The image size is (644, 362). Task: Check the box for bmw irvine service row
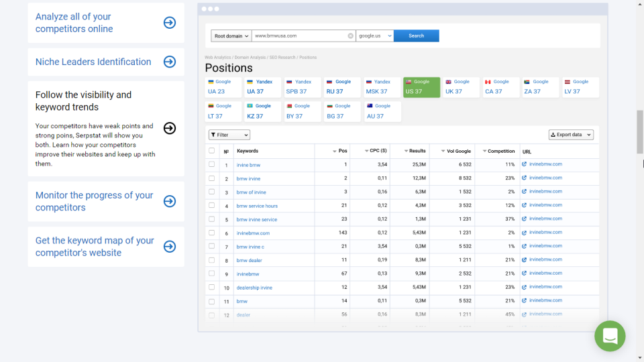[211, 219]
